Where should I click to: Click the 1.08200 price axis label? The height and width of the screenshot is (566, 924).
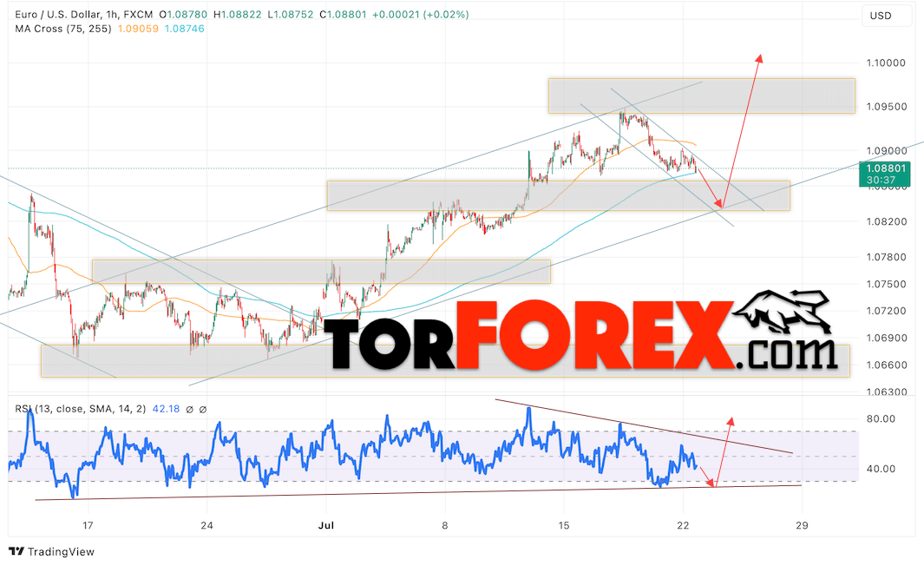pos(885,221)
